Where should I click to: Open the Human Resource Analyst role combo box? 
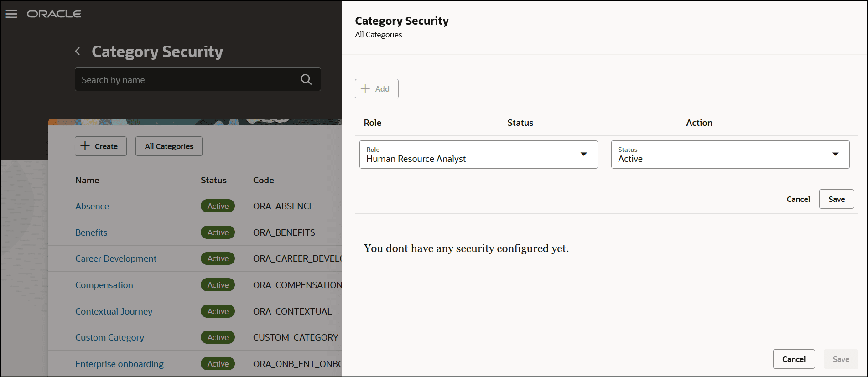(x=470, y=155)
